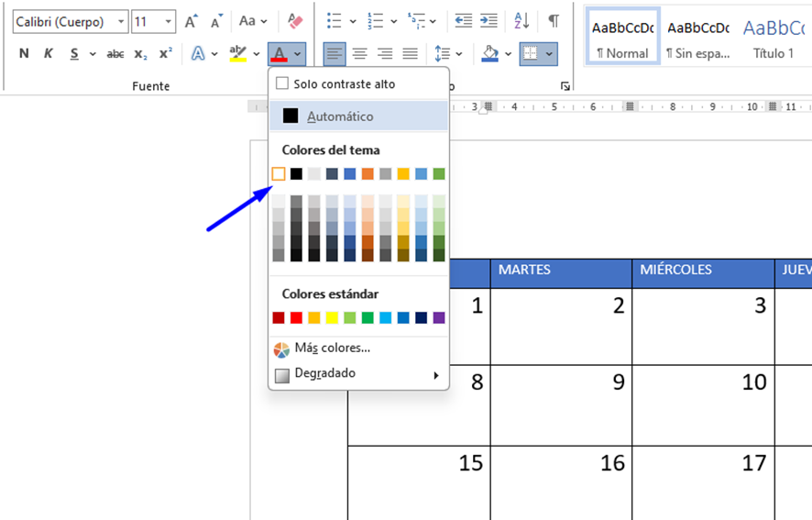
Task: Center align the text
Action: pos(360,54)
